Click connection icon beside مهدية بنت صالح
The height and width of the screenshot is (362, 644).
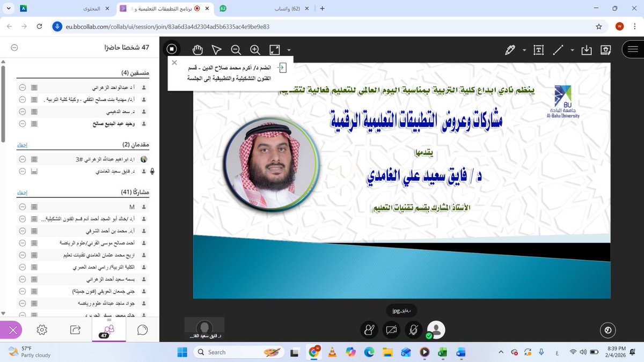pyautogui.click(x=34, y=99)
